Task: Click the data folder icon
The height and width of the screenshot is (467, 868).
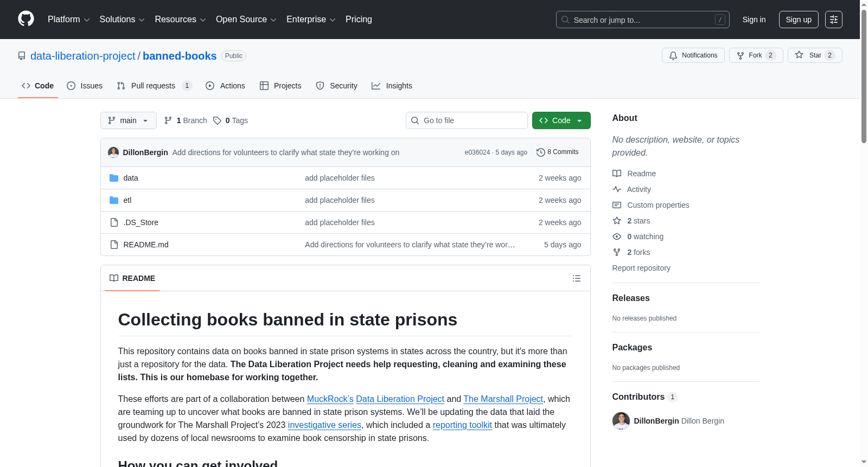Action: coord(114,178)
